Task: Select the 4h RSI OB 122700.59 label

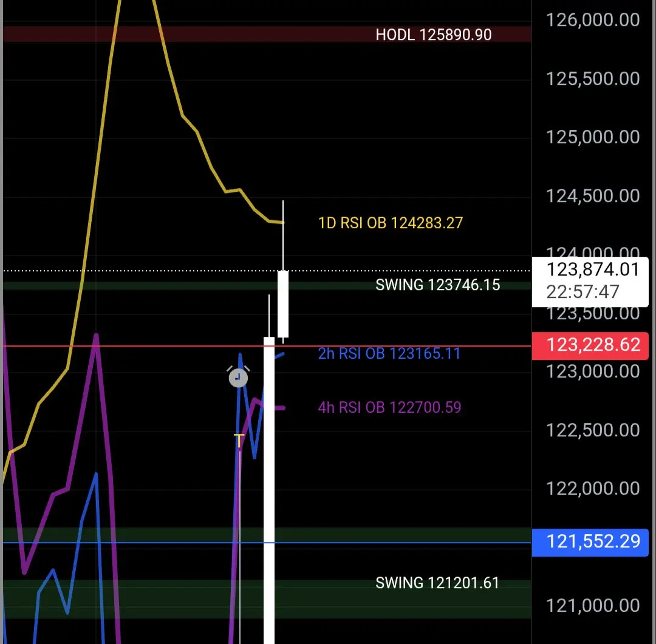Action: pyautogui.click(x=389, y=407)
